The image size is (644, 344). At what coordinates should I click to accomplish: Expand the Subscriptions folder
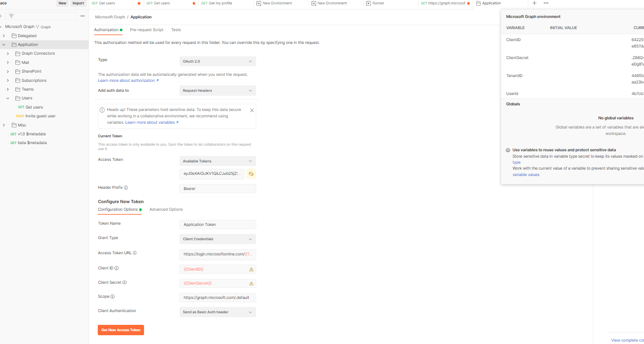click(8, 81)
